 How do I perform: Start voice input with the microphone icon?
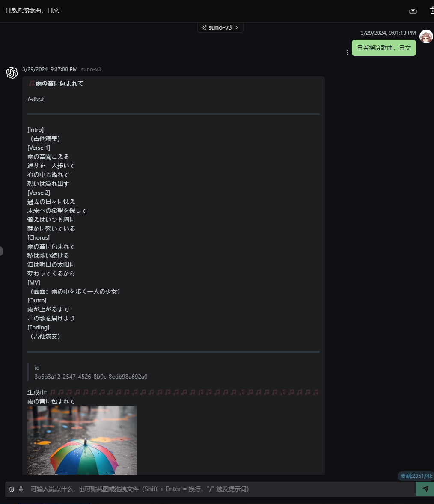(x=21, y=489)
